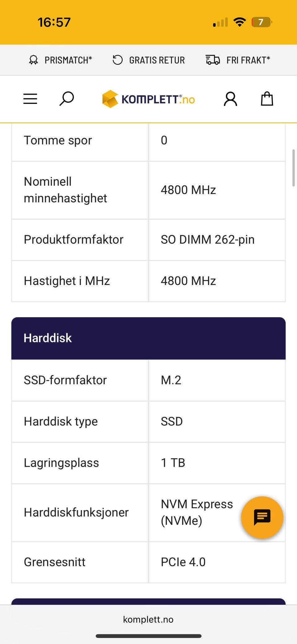Image resolution: width=297 pixels, height=644 pixels.
Task: Tap the Prismatch ribbon icon
Action: point(33,60)
